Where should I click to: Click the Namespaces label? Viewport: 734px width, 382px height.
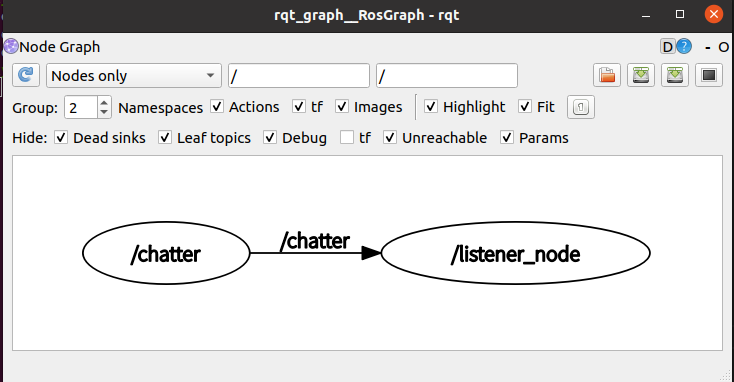[161, 108]
